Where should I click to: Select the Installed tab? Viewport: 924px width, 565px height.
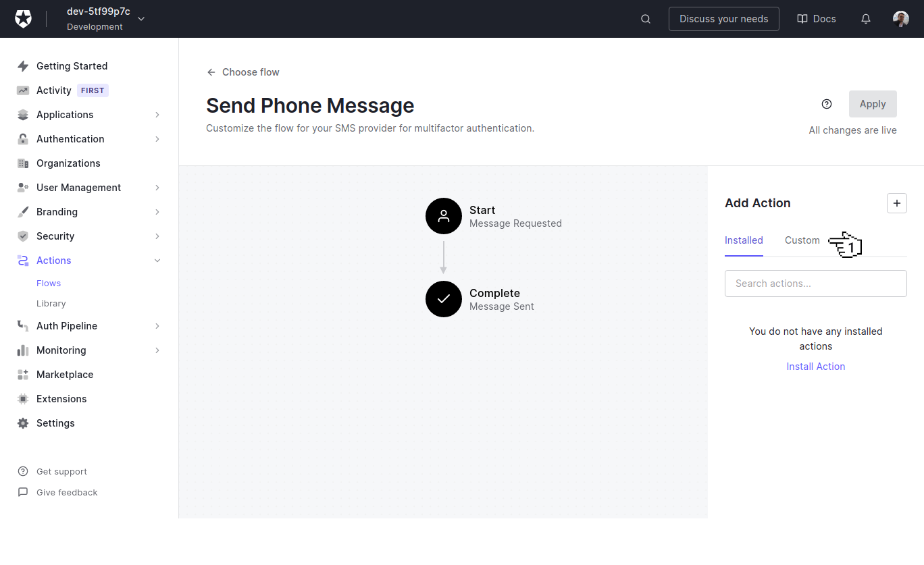coord(744,240)
